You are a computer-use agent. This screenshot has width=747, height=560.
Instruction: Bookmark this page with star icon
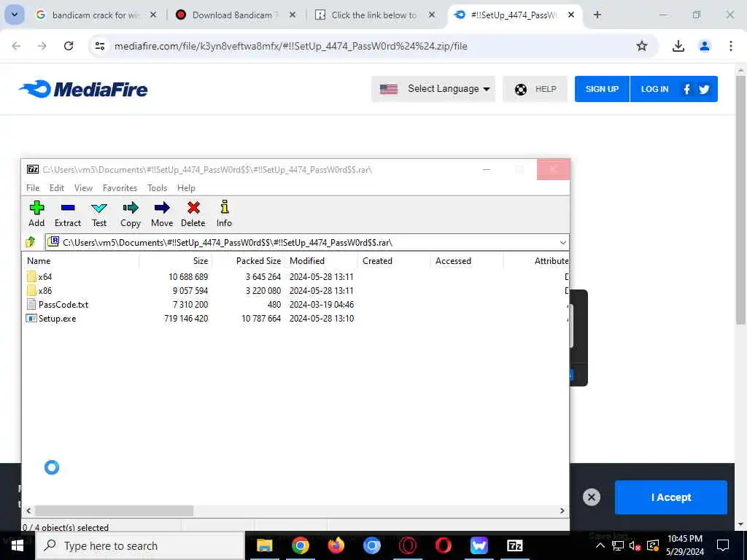[x=642, y=46]
